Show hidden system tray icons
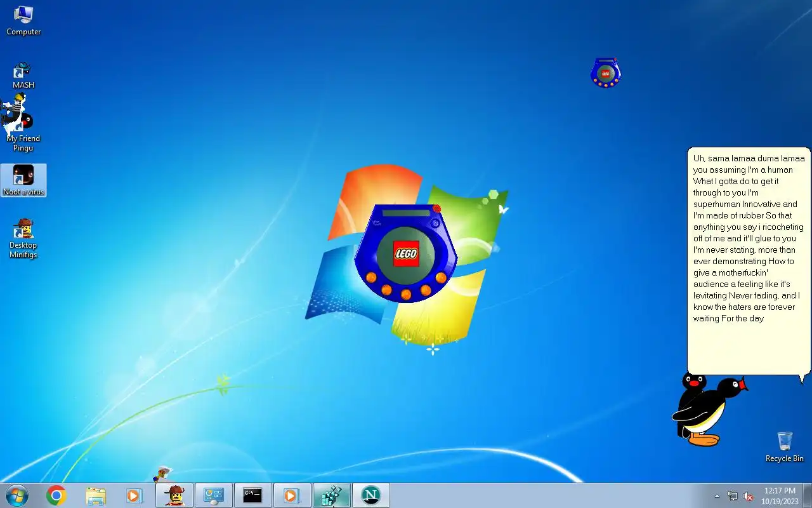Screen dimensions: 812x508 click(x=717, y=496)
